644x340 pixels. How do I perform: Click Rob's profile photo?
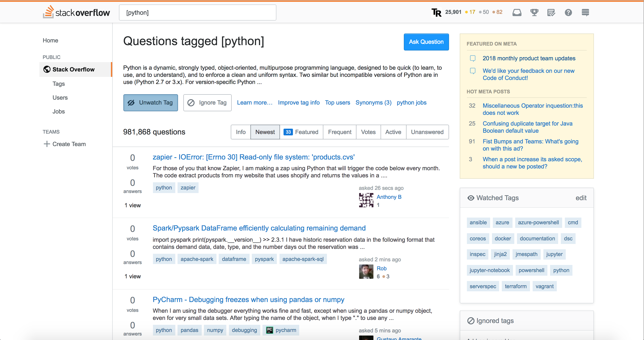pyautogui.click(x=366, y=272)
